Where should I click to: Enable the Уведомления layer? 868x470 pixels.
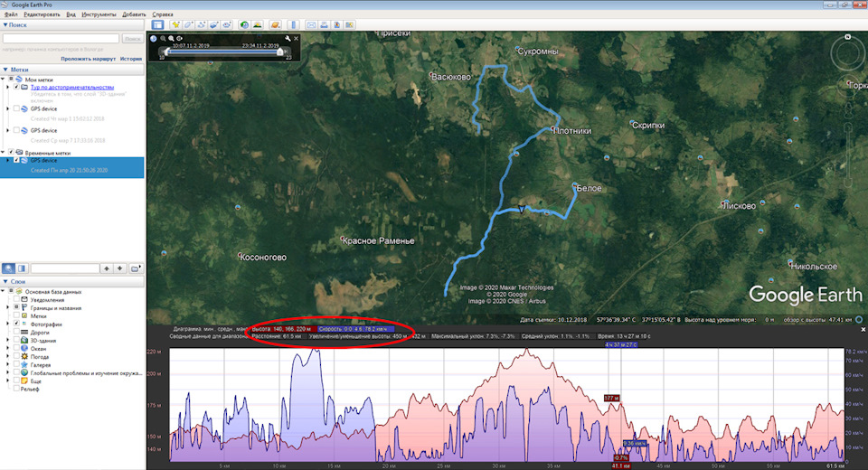coord(16,299)
